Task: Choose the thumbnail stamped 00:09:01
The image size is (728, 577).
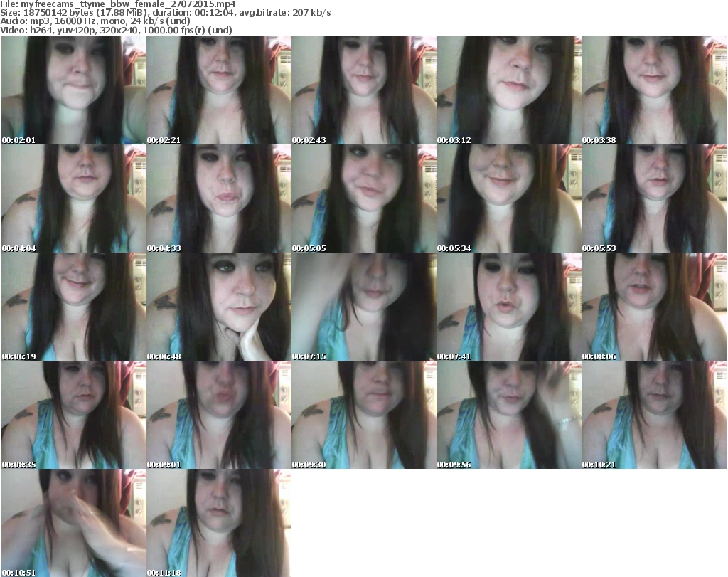Action: coord(219,415)
